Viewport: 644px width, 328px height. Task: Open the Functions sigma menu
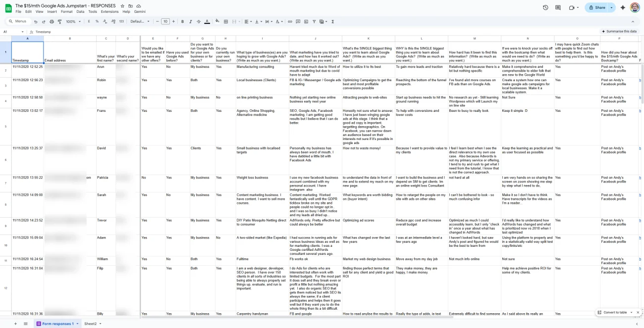coord(332,22)
